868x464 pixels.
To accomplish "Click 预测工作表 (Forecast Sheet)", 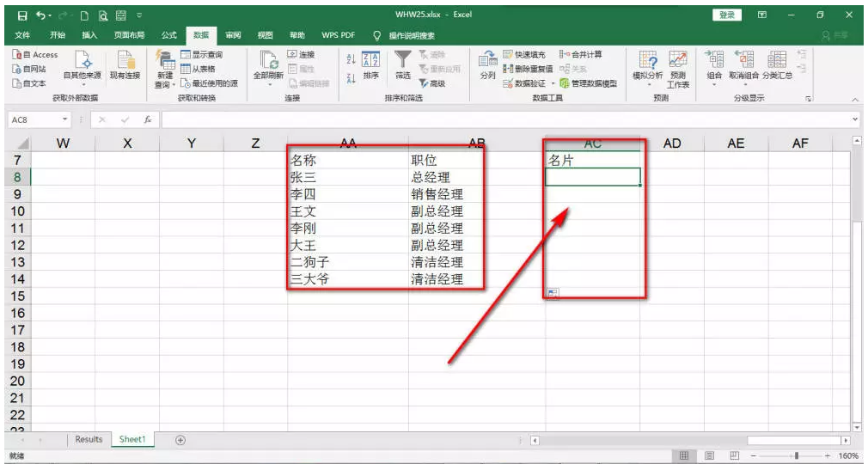I will pyautogui.click(x=677, y=70).
